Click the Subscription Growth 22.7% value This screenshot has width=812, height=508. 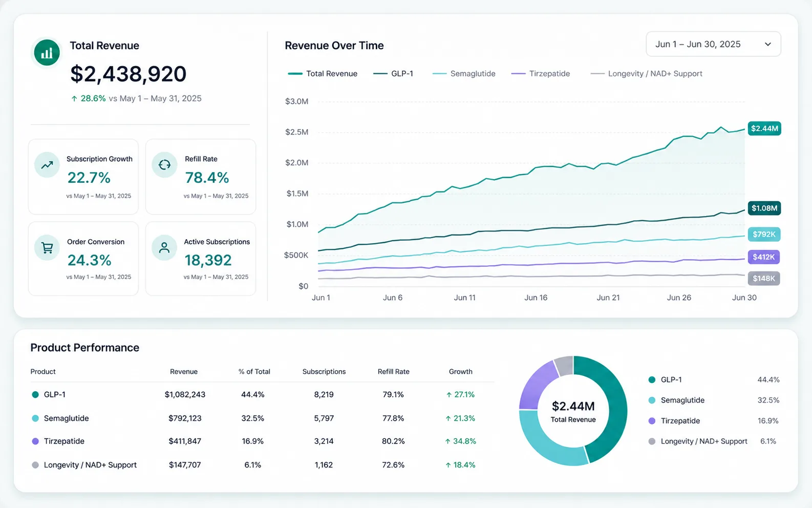point(89,178)
